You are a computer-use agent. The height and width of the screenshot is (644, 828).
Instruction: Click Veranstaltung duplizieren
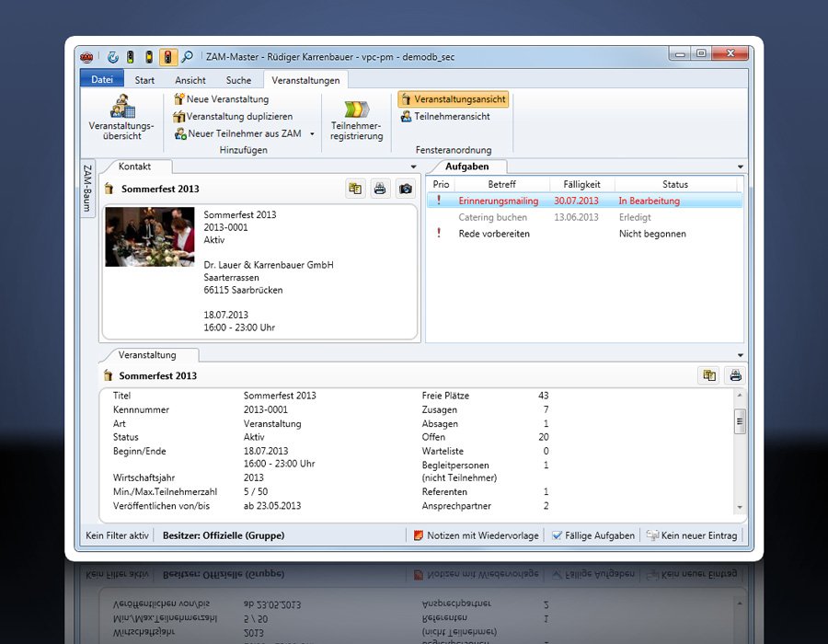tap(233, 116)
